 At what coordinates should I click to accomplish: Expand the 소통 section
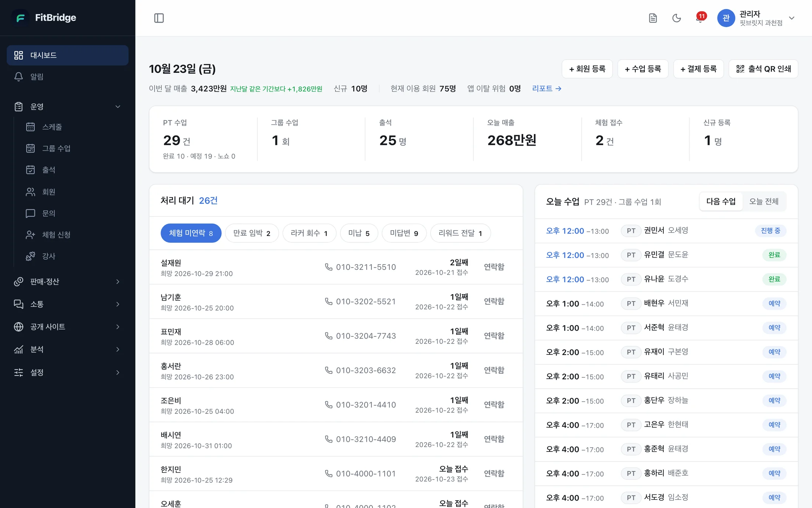click(68, 304)
